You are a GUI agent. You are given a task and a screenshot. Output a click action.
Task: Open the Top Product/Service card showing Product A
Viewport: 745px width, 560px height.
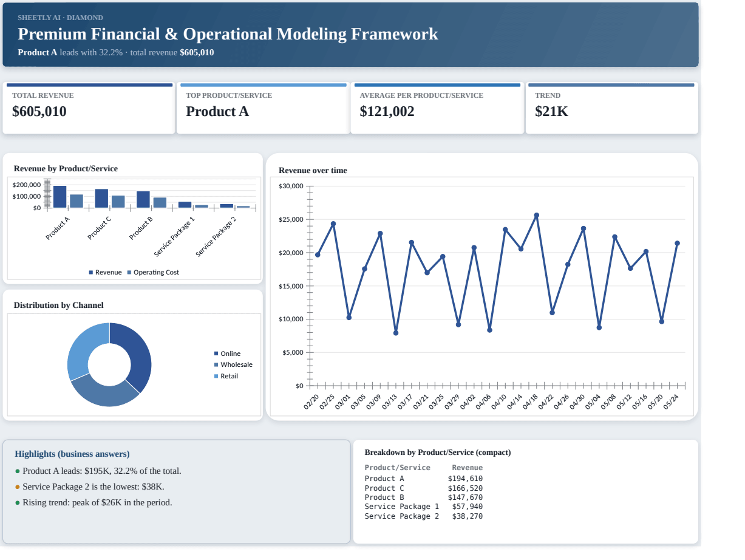(263, 108)
